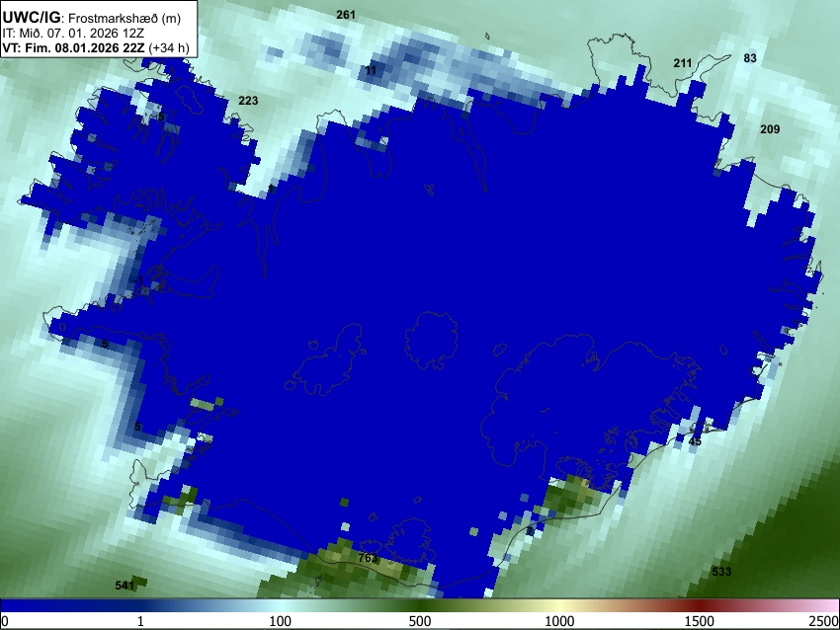Viewport: 840px width, 630px height.
Task: Click the 223 value label
Action: pyautogui.click(x=248, y=101)
